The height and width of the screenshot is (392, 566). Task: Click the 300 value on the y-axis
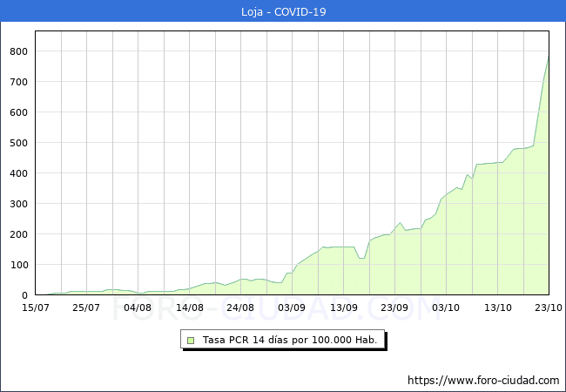pos(18,204)
